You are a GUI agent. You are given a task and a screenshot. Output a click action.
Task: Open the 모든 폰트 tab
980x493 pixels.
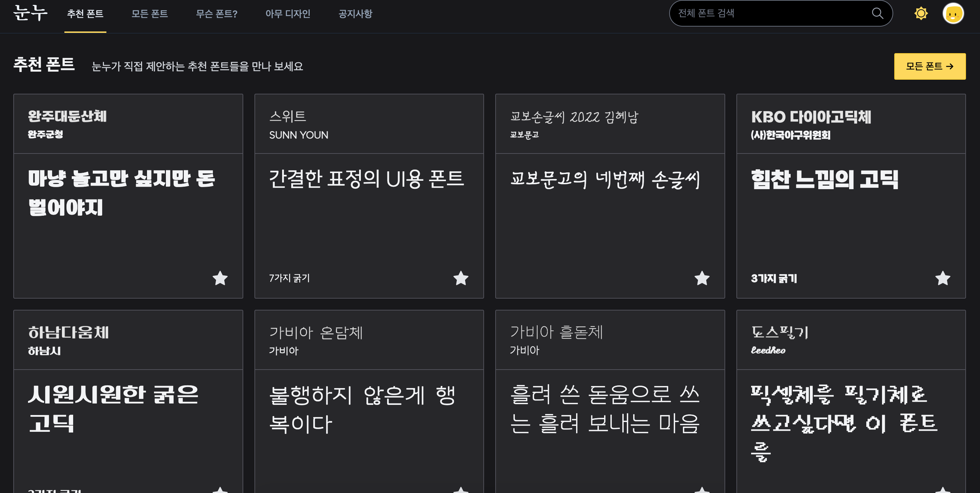[x=149, y=14]
